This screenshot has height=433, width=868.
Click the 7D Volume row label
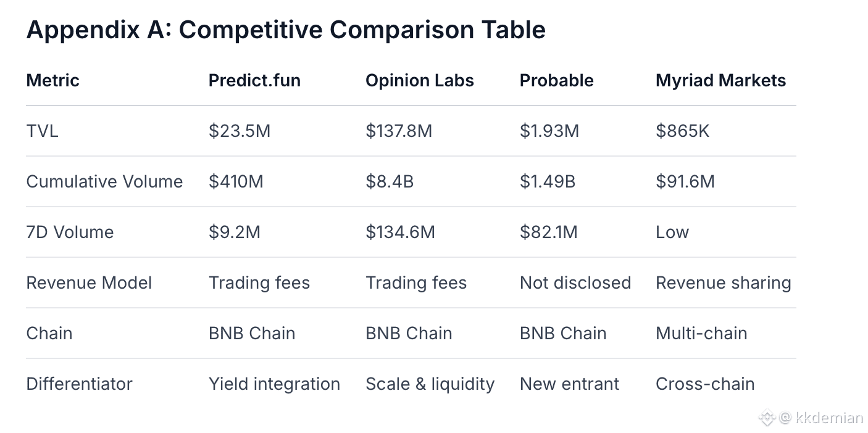click(x=70, y=232)
